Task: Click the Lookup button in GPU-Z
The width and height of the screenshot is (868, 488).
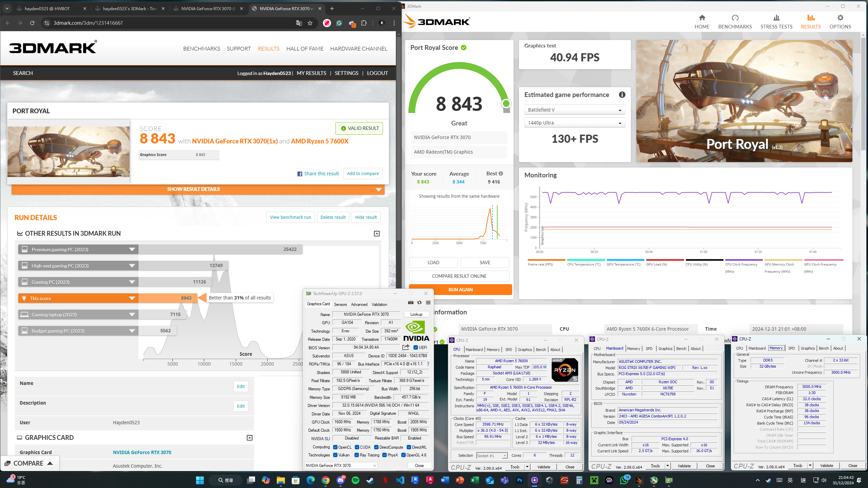Action: pyautogui.click(x=416, y=314)
